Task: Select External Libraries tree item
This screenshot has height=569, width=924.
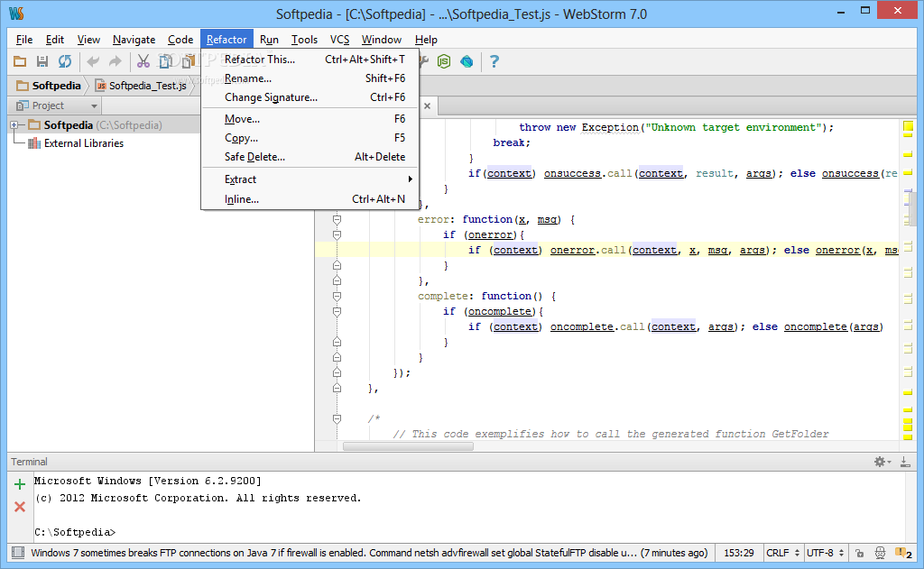Action: pos(84,143)
